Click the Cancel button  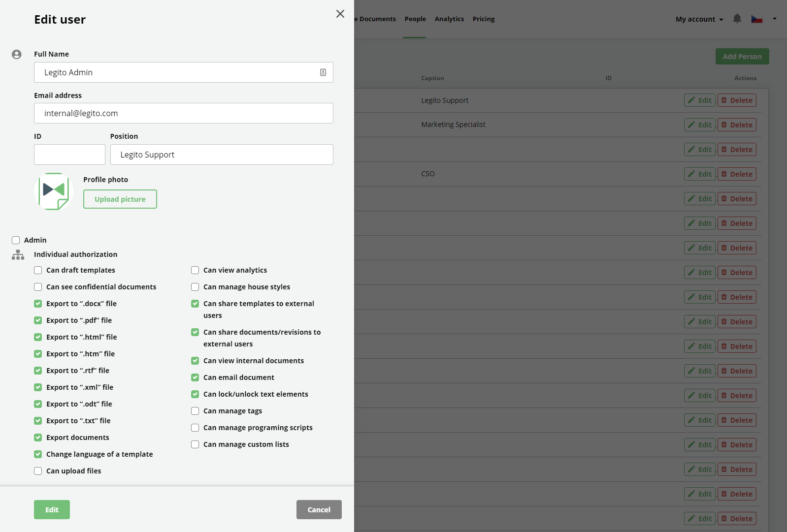click(x=319, y=510)
